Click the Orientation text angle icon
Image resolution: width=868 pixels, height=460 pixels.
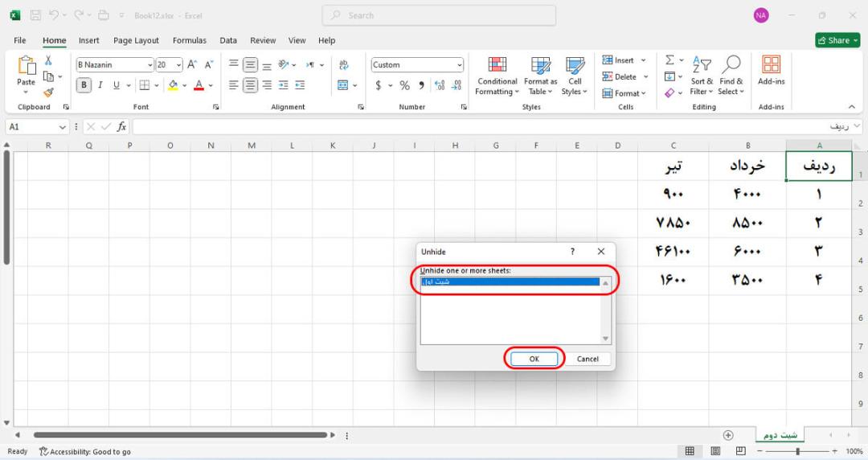click(284, 65)
